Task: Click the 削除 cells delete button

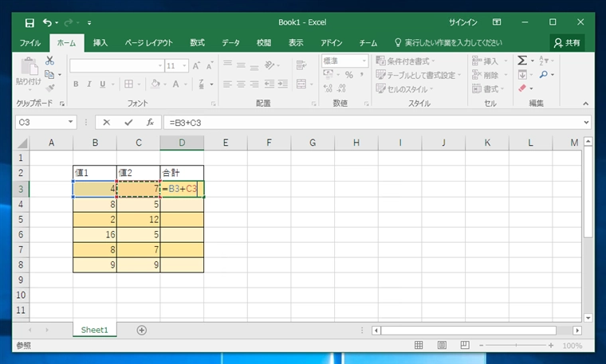Action: 490,75
